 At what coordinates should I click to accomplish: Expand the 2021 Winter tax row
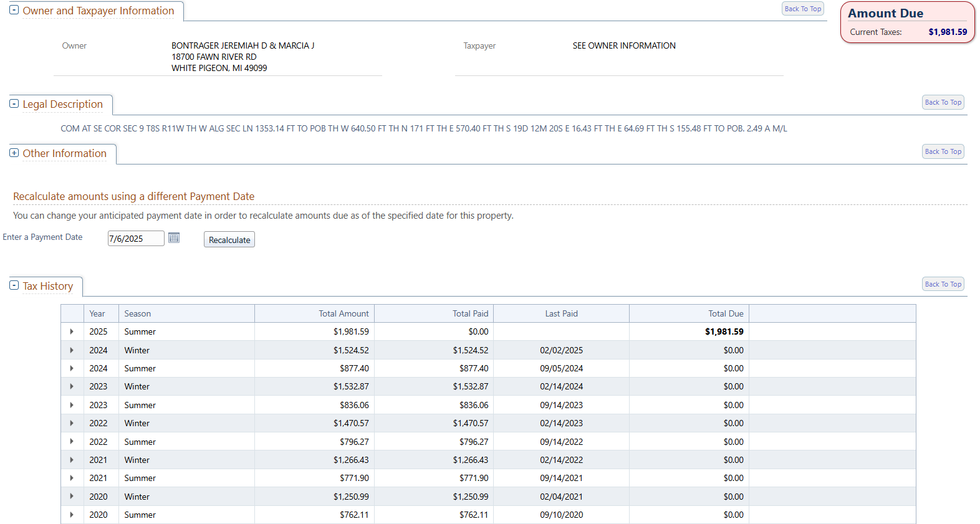[x=72, y=460]
